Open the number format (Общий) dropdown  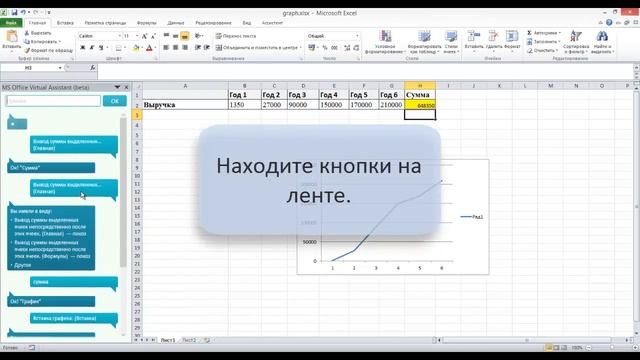pyautogui.click(x=357, y=36)
